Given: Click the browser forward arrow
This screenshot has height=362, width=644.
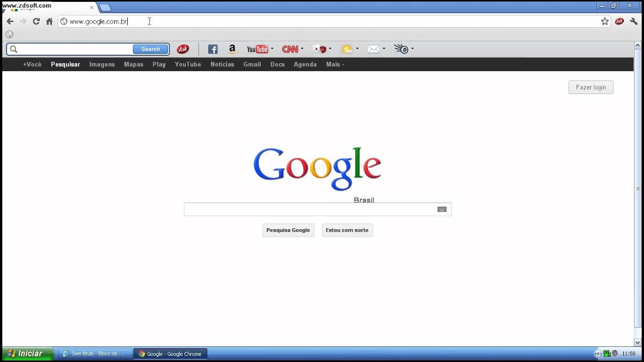Looking at the screenshot, I should point(23,21).
